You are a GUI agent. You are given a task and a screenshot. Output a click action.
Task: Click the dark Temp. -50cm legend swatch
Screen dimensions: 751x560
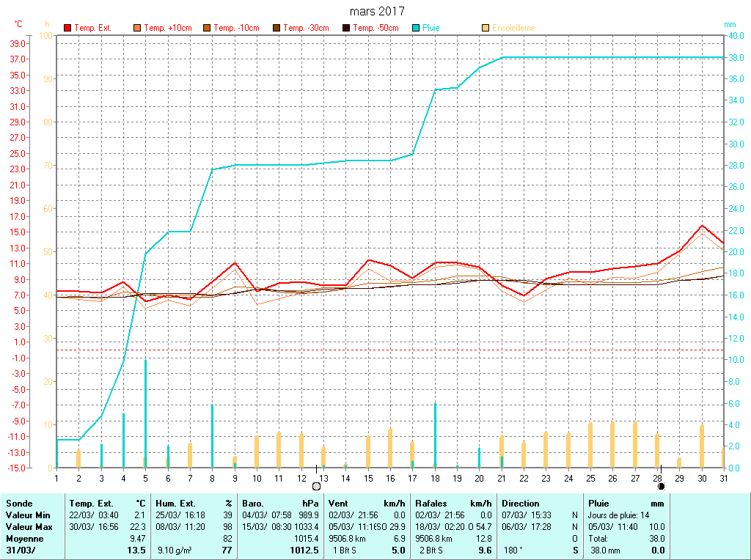(x=347, y=28)
